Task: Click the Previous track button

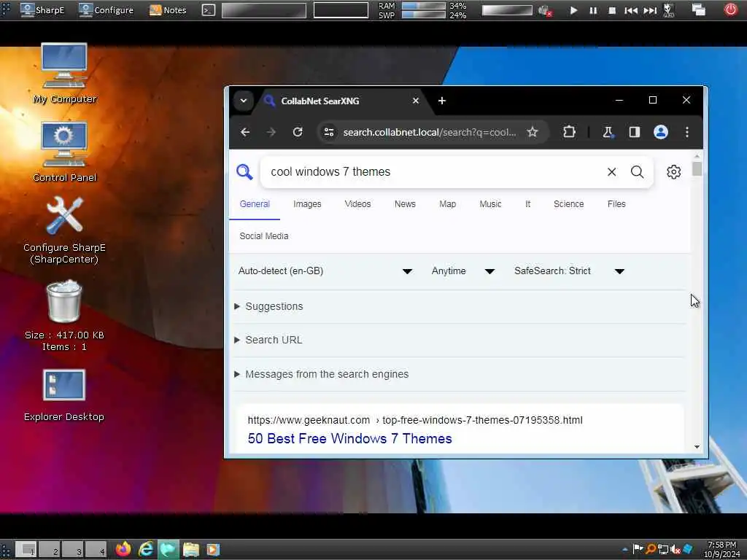Action: click(631, 10)
